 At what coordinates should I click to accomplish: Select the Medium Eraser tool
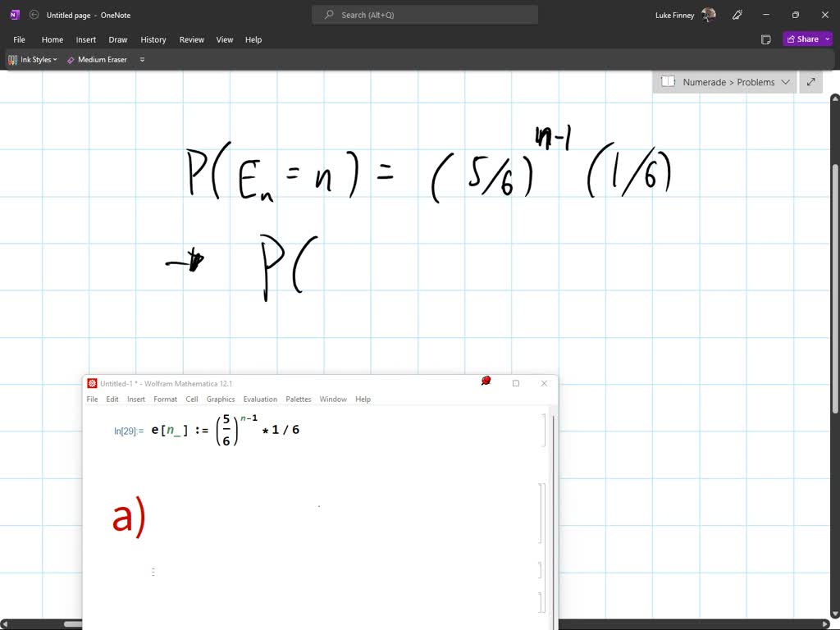click(x=97, y=60)
